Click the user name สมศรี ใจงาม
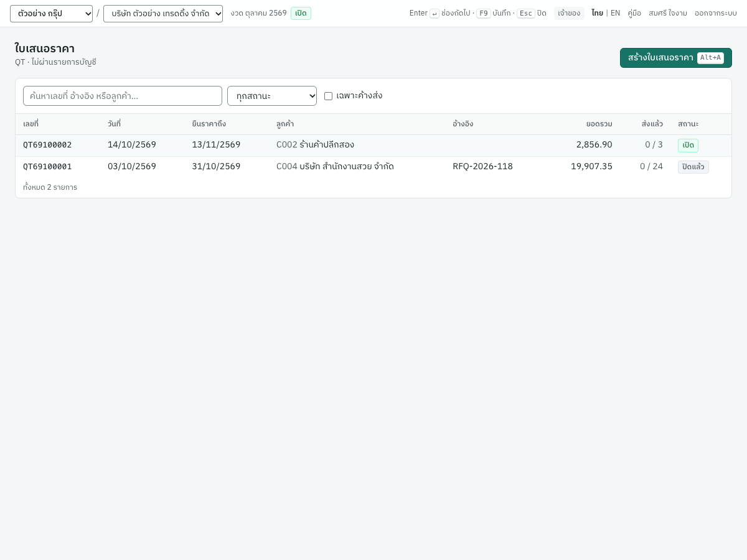 click(668, 13)
